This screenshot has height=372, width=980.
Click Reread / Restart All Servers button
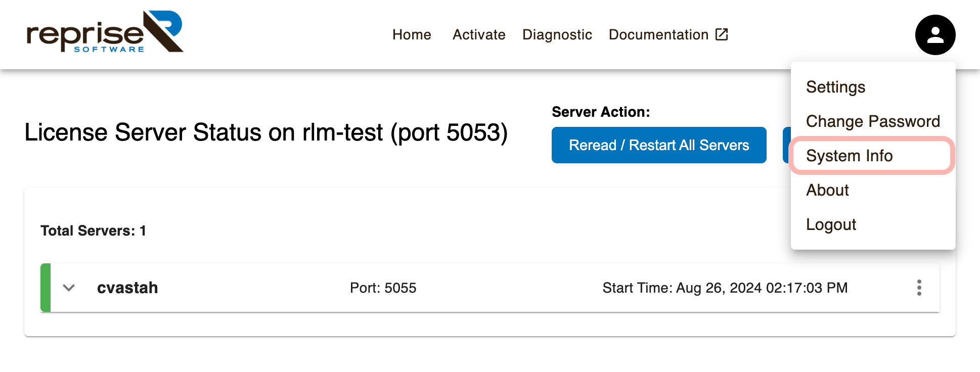(x=659, y=145)
